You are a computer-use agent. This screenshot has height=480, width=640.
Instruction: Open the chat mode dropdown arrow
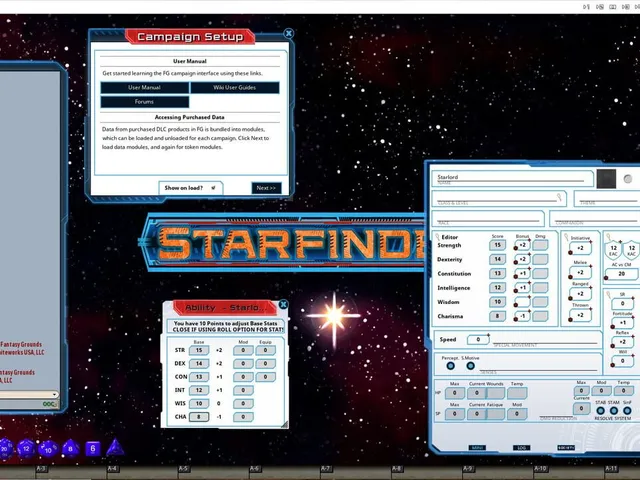[x=54, y=394]
